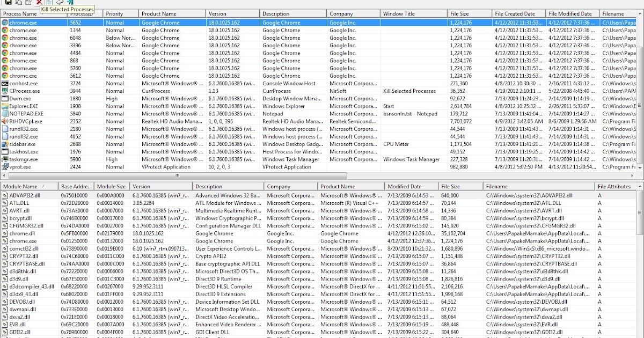Viewport: 644px width, 338px height.
Task: Click the File Modified Date column header
Action: click(x=573, y=13)
